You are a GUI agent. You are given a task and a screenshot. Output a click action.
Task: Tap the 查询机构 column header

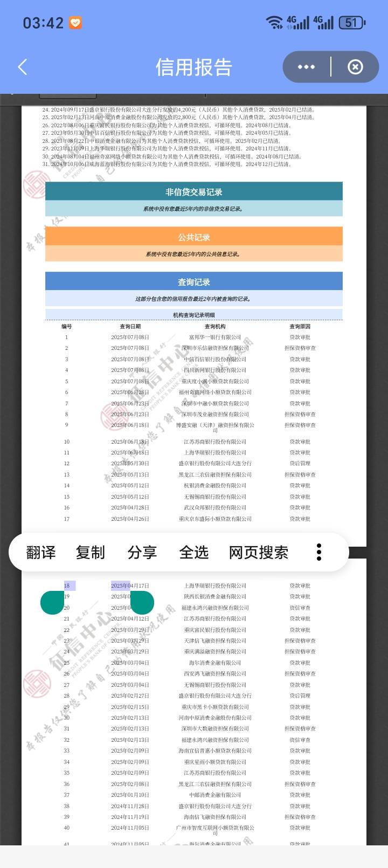215,326
